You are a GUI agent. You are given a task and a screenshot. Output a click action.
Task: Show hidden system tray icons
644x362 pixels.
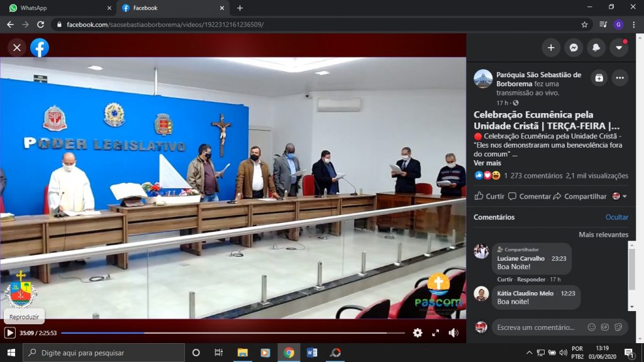529,353
